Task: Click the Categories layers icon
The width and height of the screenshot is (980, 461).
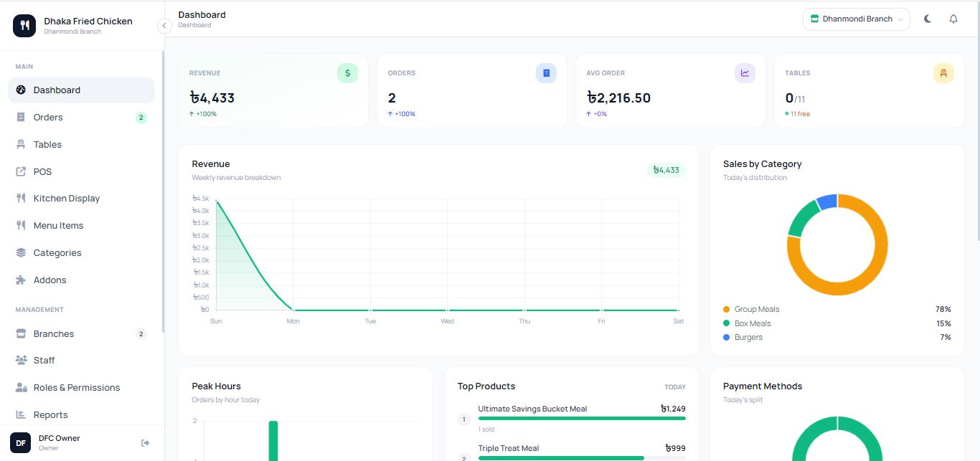Action: pos(21,253)
